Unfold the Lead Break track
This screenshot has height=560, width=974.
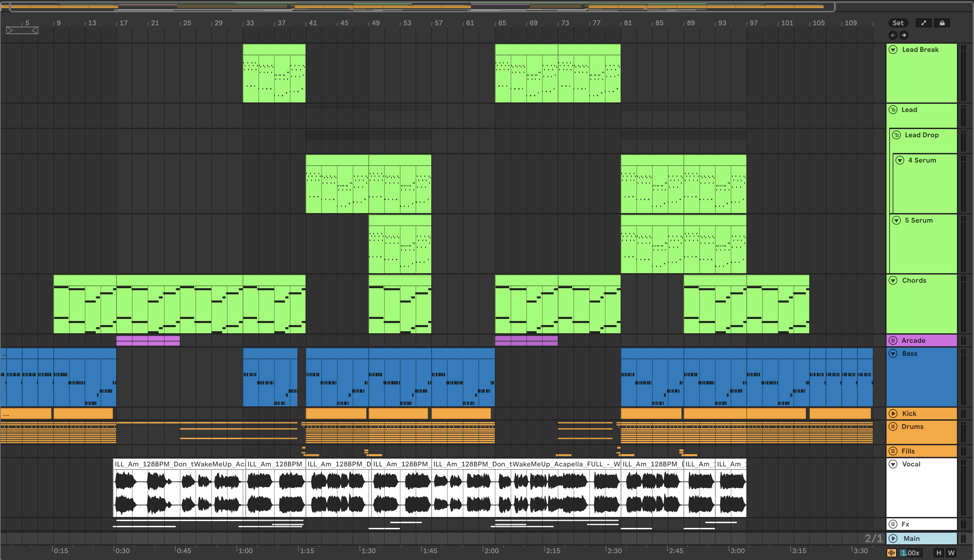[893, 50]
